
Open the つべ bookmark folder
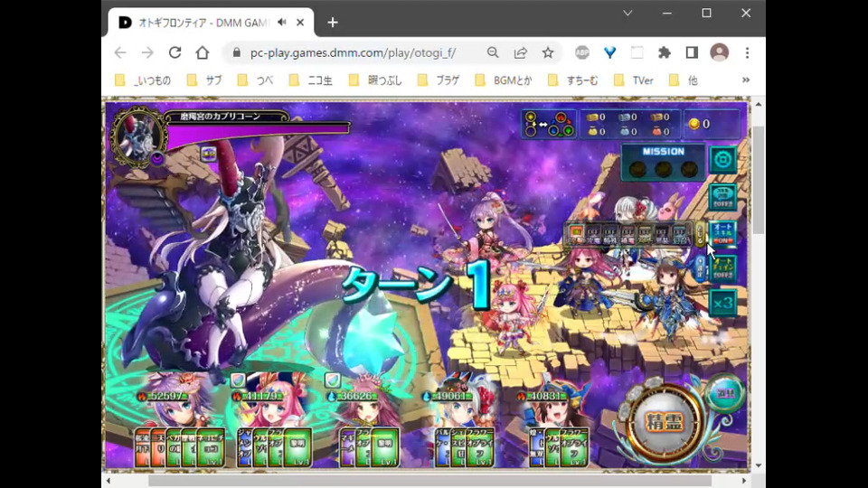point(255,80)
